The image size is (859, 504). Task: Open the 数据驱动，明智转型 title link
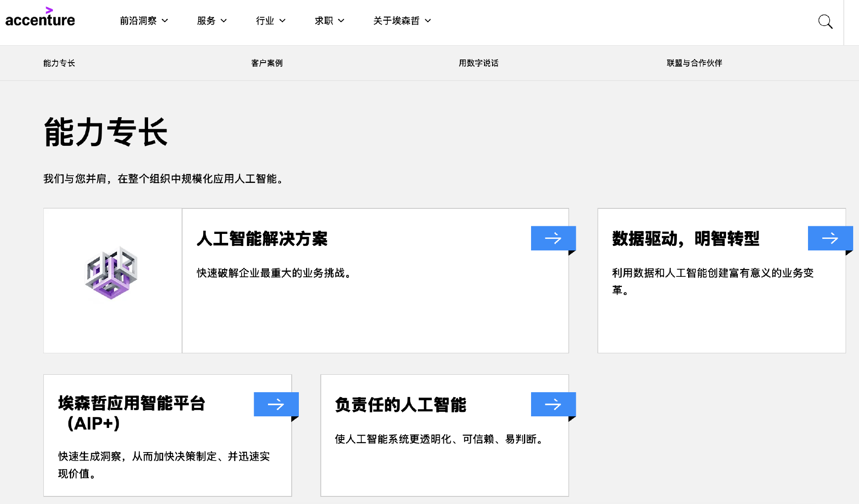[685, 239]
